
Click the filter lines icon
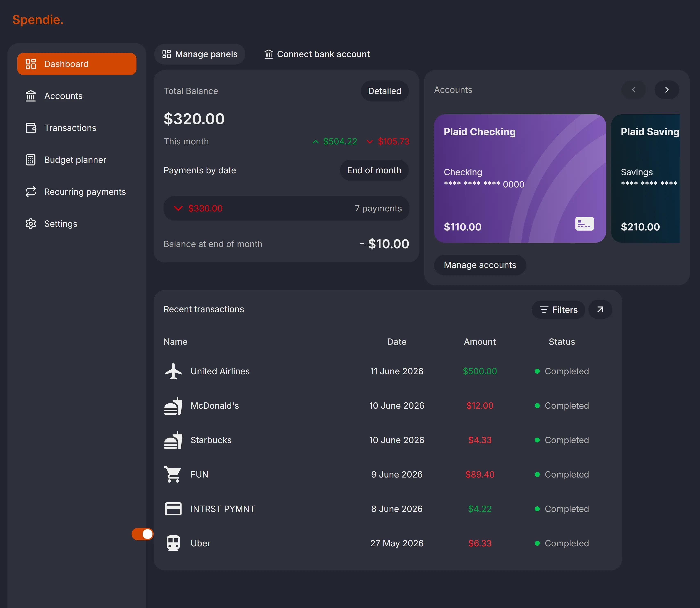pyautogui.click(x=544, y=310)
